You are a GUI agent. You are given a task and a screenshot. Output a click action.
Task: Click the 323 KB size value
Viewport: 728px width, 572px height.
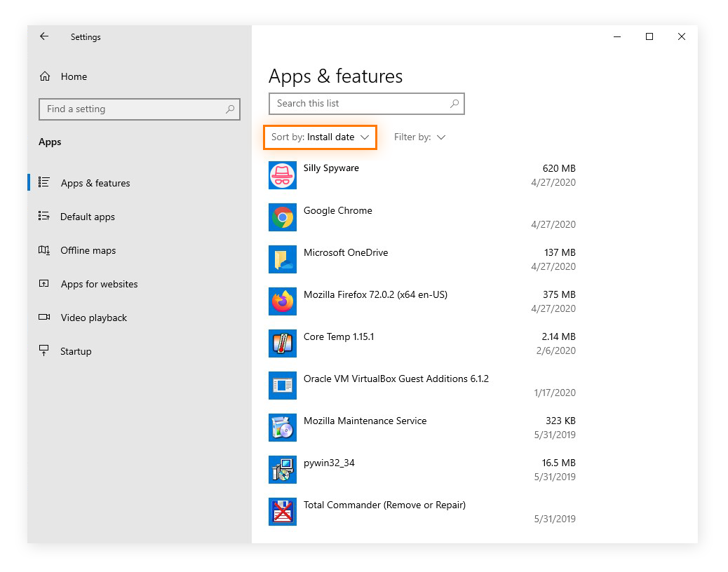point(560,421)
